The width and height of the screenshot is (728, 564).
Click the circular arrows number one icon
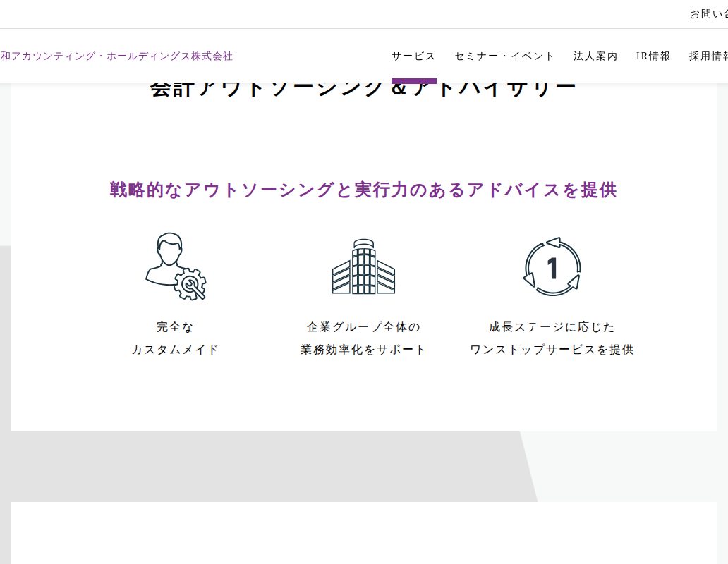point(552,266)
